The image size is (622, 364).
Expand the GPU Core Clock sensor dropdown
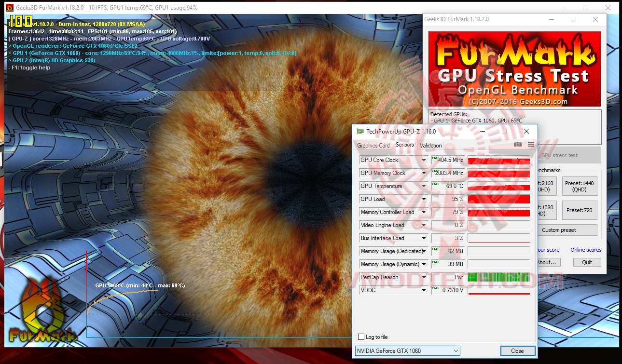pos(424,160)
